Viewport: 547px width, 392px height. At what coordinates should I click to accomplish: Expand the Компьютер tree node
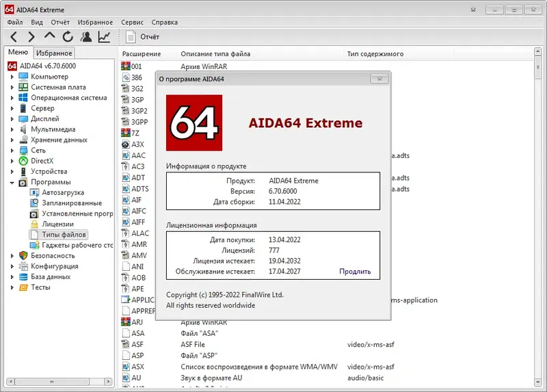12,77
